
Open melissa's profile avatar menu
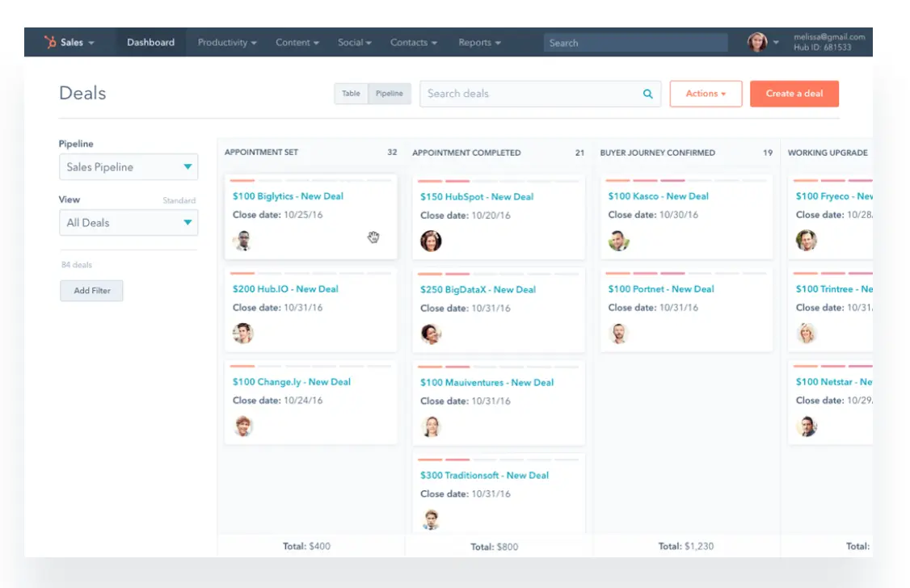(758, 42)
